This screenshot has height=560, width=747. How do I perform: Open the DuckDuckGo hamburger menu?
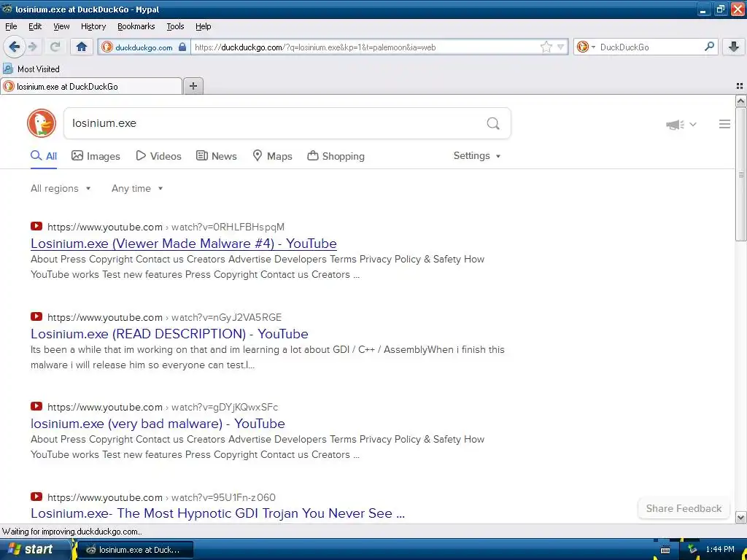pyautogui.click(x=724, y=124)
